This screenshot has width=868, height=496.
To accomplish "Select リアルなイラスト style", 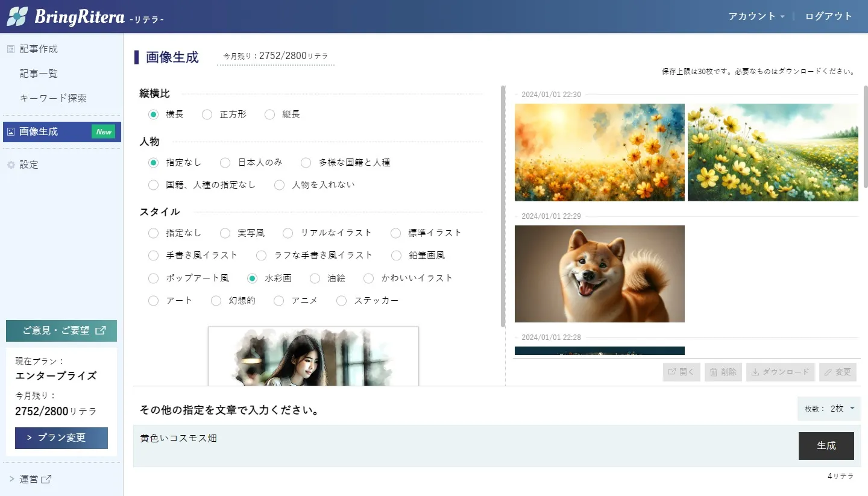I will [x=288, y=233].
